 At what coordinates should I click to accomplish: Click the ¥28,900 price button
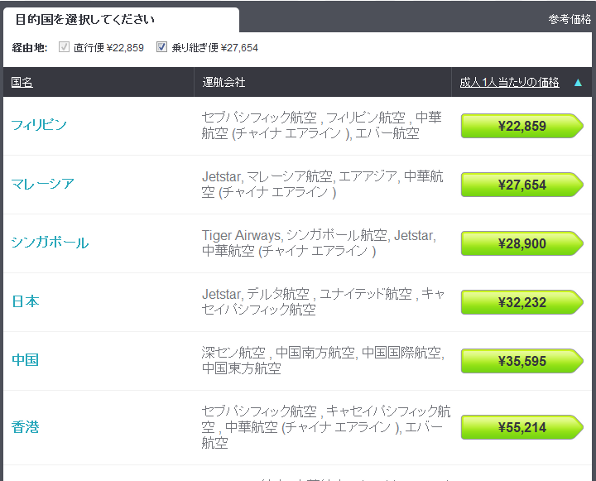522,243
